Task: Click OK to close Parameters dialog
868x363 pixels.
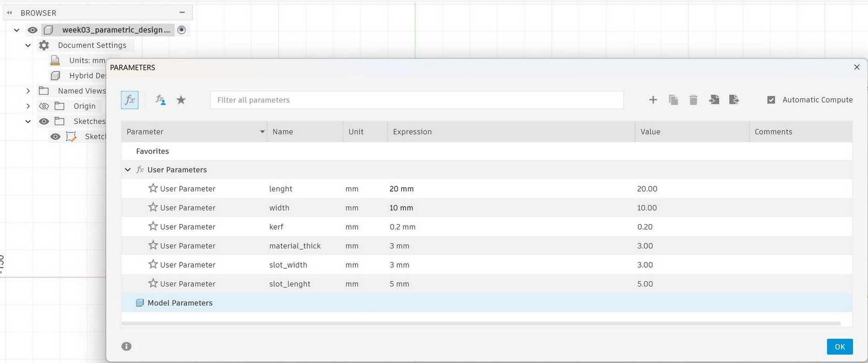Action: pyautogui.click(x=840, y=346)
